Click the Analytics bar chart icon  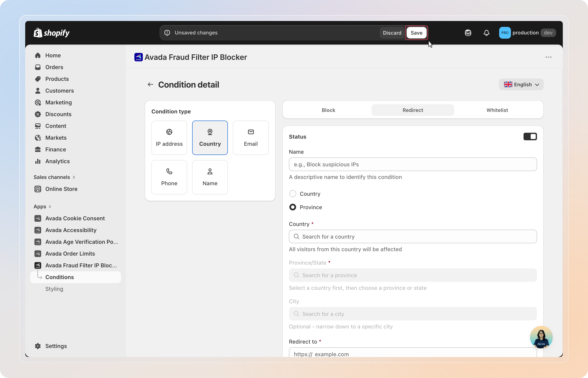point(38,161)
